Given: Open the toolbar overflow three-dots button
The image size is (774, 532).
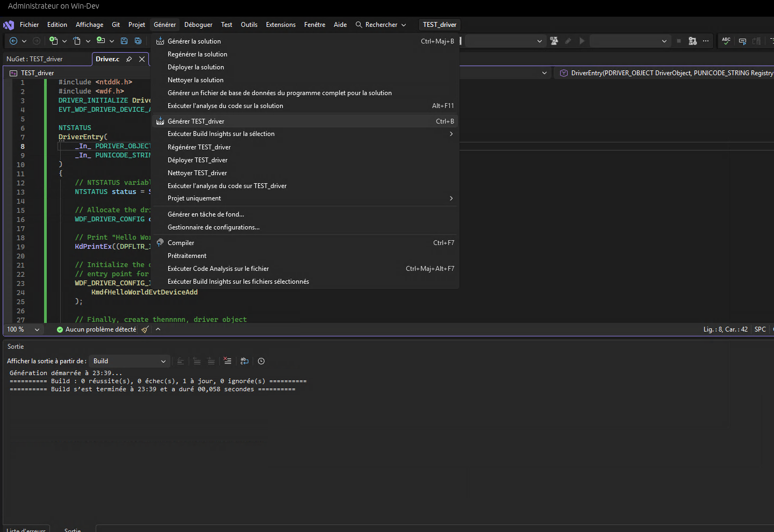Looking at the screenshot, I should coord(706,41).
